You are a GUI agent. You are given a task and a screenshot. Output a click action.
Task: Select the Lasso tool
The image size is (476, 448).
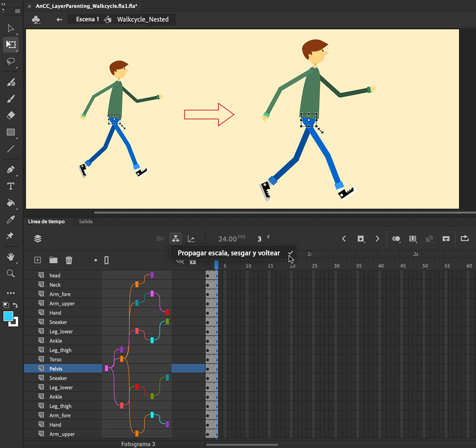pos(11,62)
